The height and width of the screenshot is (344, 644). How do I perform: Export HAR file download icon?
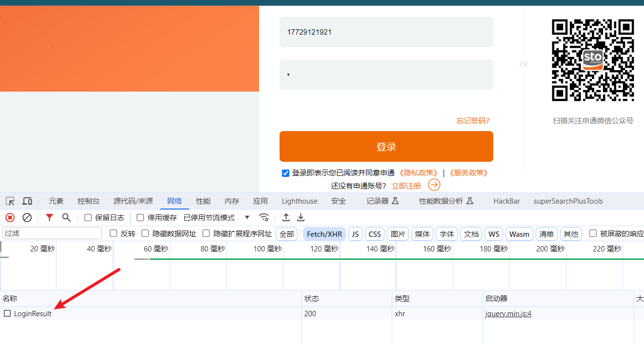click(301, 217)
